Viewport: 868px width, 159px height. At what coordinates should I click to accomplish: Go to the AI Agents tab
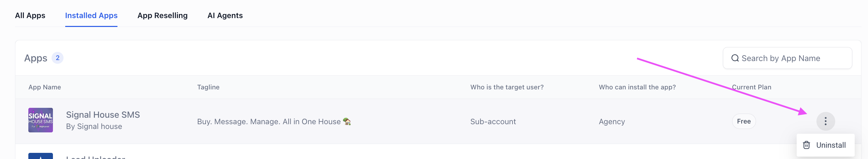click(x=225, y=15)
